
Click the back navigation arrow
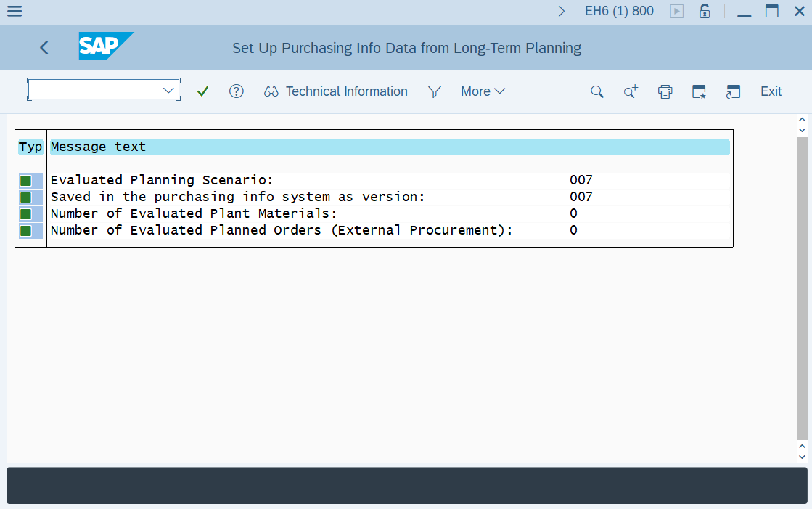tap(44, 46)
